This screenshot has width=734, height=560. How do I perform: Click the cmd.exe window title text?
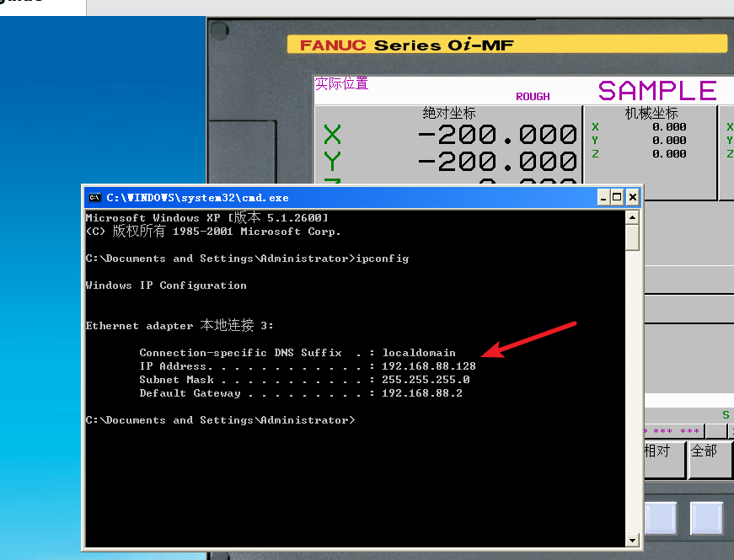click(x=197, y=198)
